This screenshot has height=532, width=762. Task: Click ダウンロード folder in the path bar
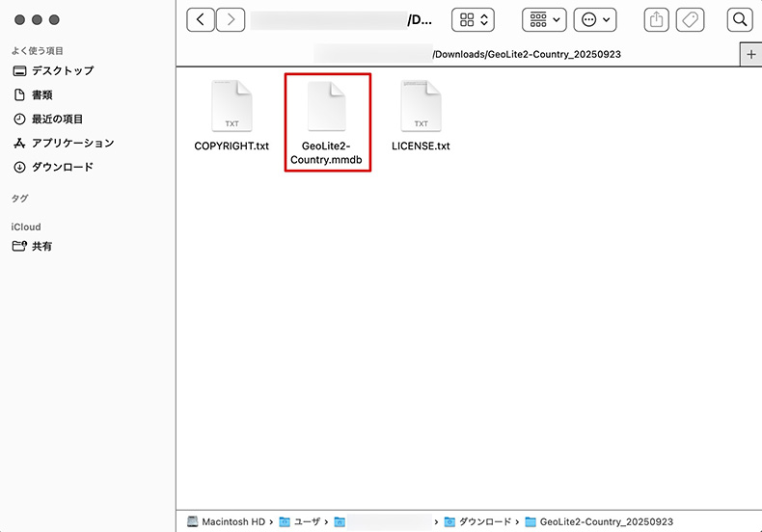click(x=477, y=521)
